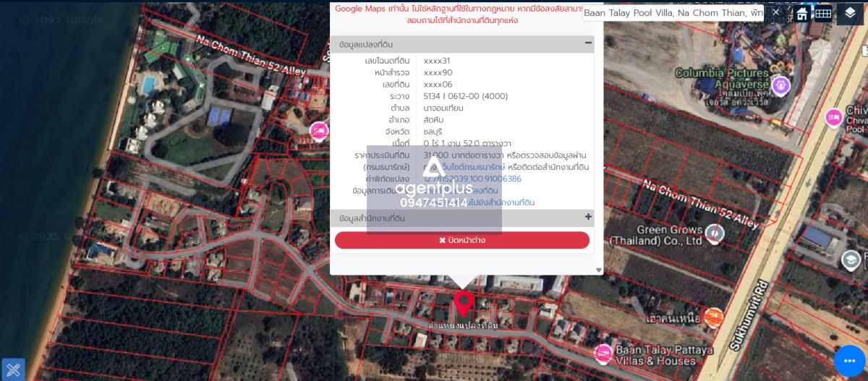Clear the search box with the X
868x381 pixels.
(776, 12)
